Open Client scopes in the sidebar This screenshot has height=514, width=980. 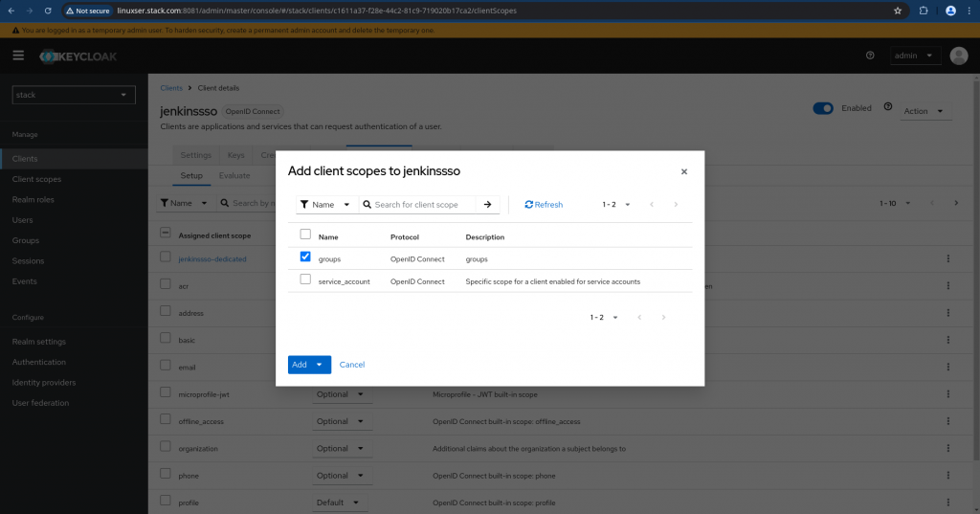coord(74,179)
